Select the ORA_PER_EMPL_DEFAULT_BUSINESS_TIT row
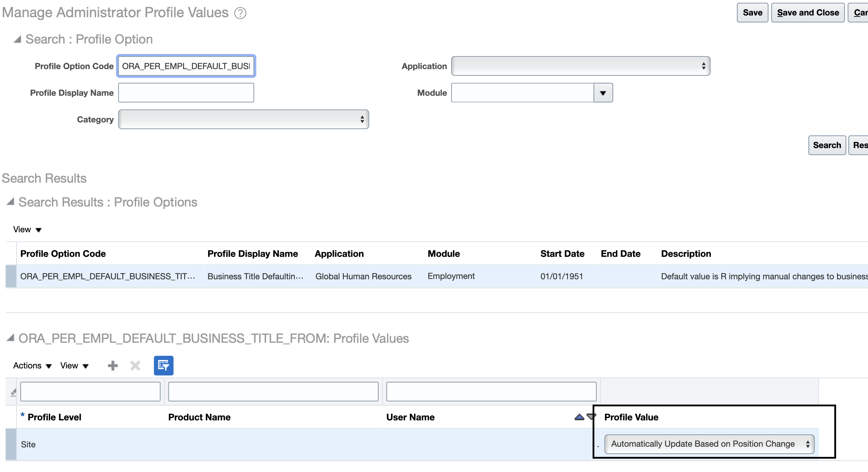 pos(108,276)
